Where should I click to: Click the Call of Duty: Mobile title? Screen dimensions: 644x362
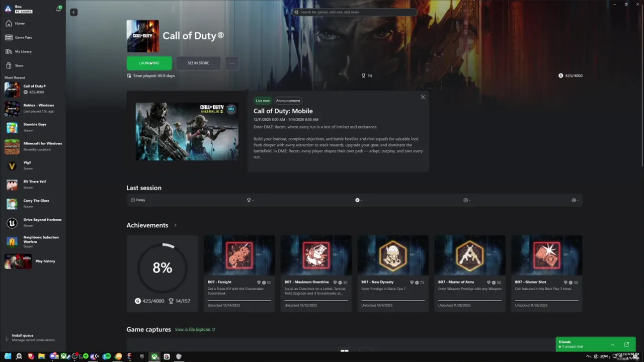(283, 111)
